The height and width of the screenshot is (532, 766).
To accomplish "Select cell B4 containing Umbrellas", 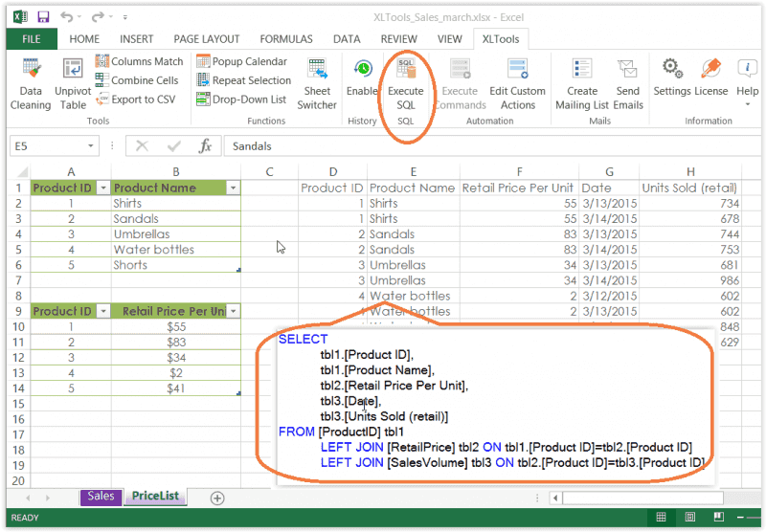I will (176, 234).
